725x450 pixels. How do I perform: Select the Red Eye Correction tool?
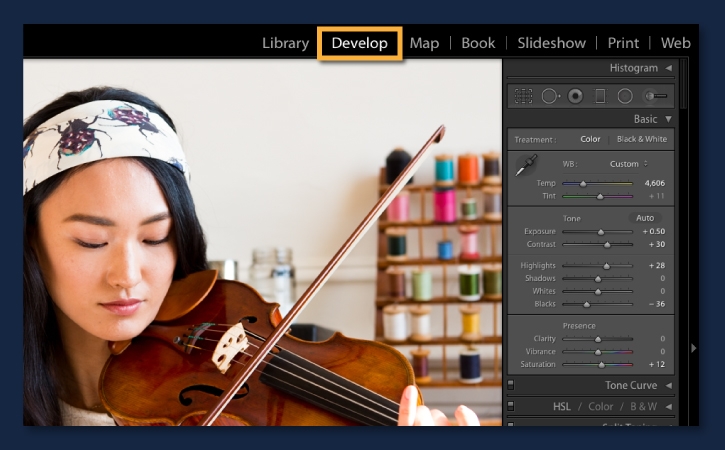coord(575,96)
